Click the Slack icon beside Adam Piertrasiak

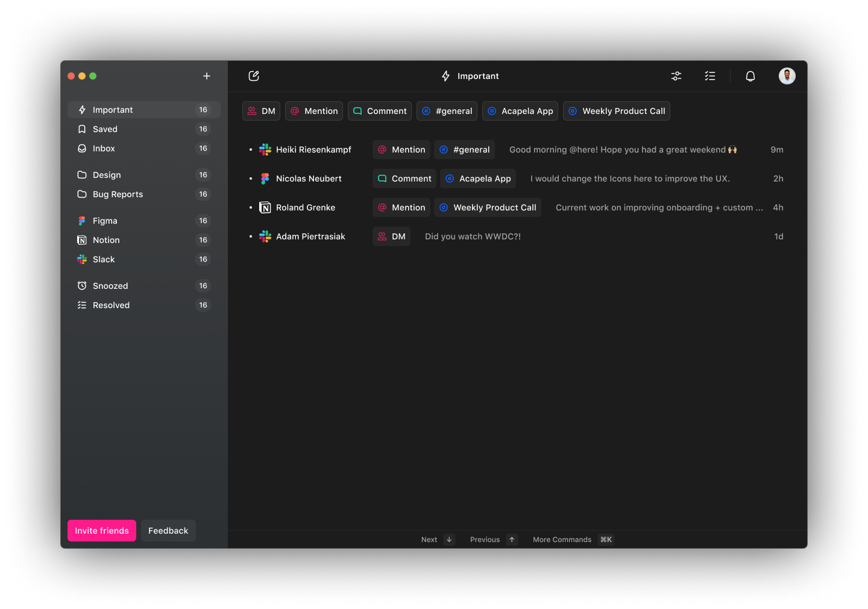click(265, 236)
